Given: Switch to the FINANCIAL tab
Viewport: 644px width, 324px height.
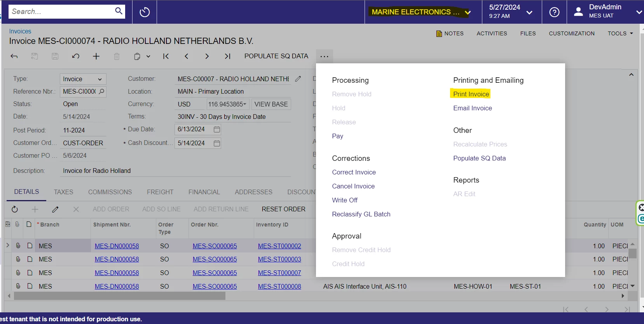Looking at the screenshot, I should pyautogui.click(x=204, y=192).
